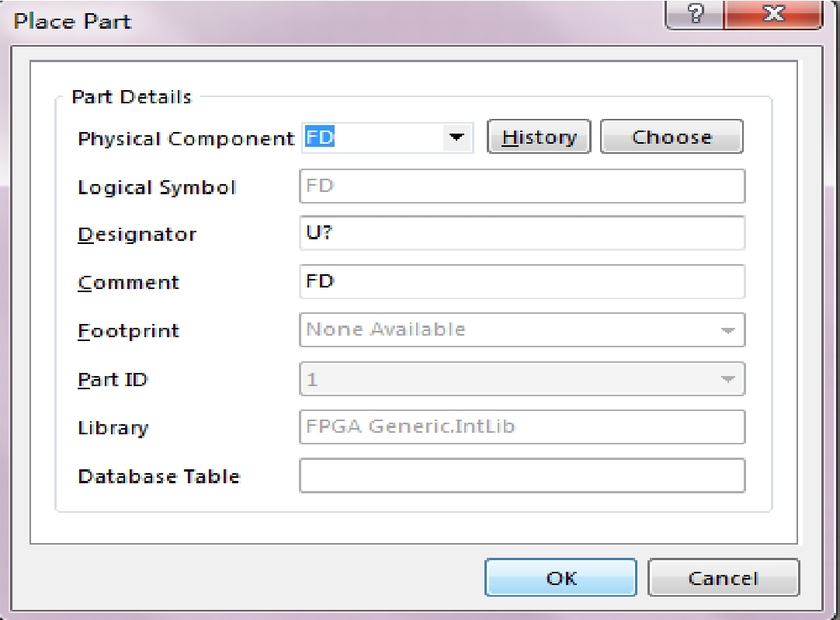Close the Place Part dialog
Screen dimensions: 840x620
(x=773, y=13)
